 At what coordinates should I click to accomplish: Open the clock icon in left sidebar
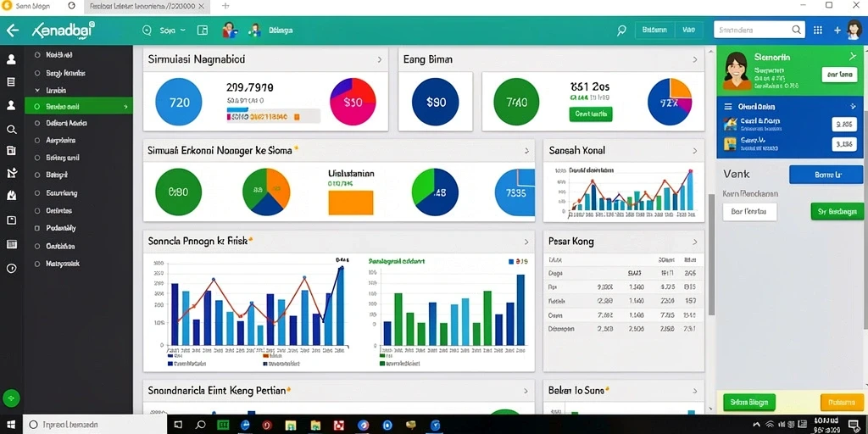(x=11, y=269)
